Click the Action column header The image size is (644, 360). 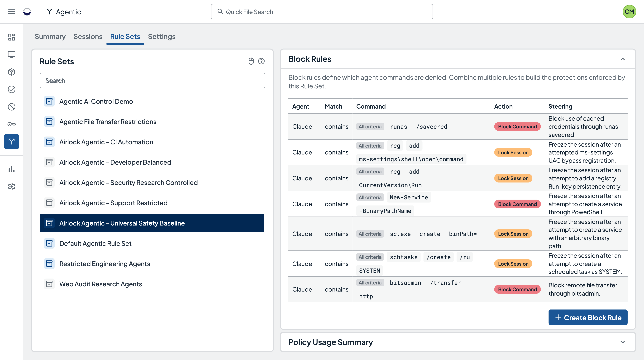503,106
